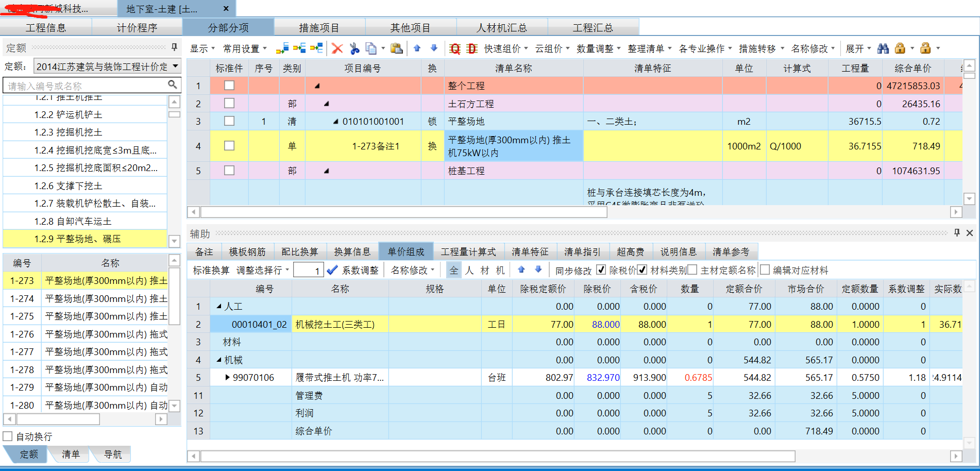This screenshot has width=980, height=471.
Task: Filter by 材 in 单价组成 toolbar
Action: [x=485, y=270]
